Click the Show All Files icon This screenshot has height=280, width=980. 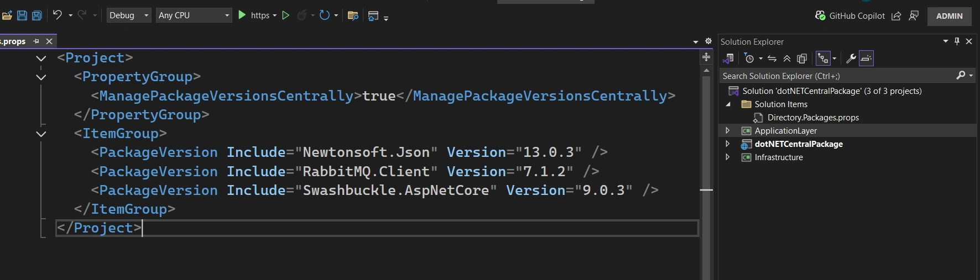pos(802,59)
